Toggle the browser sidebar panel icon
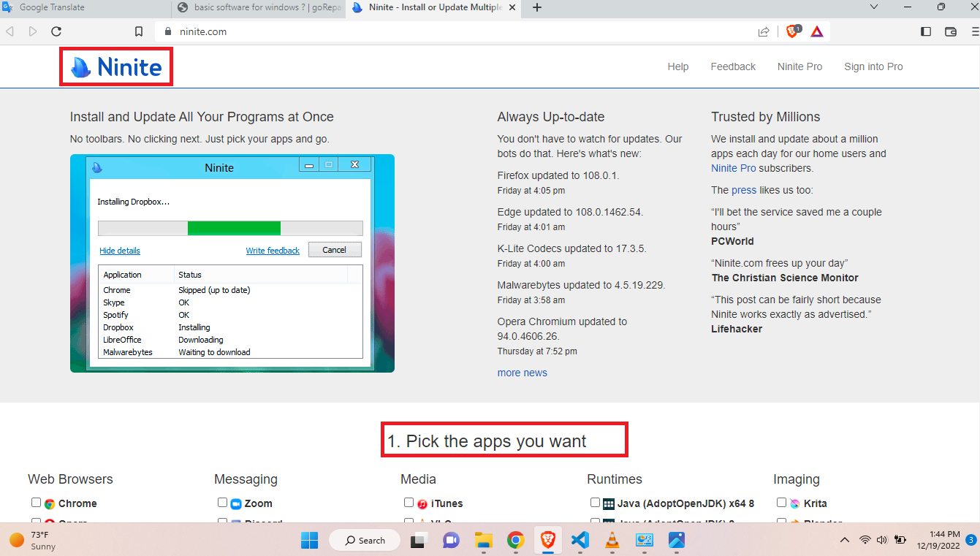This screenshot has width=980, height=556. 926,31
